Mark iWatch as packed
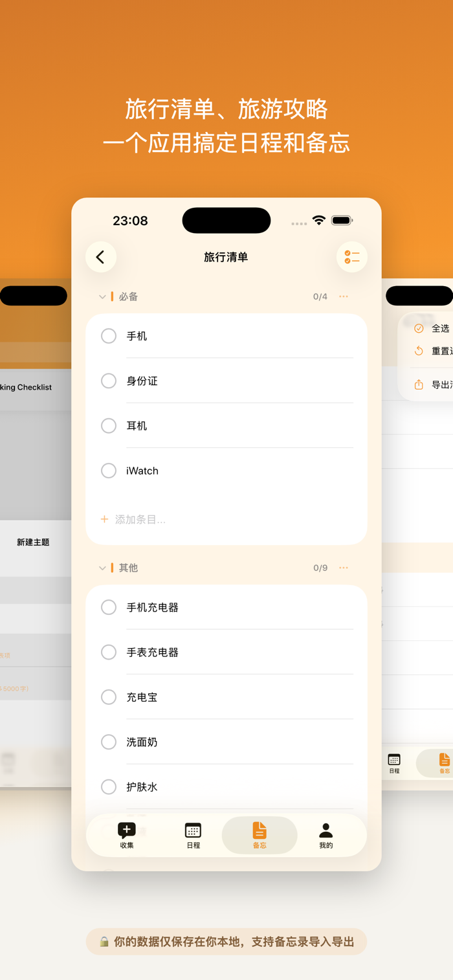The height and width of the screenshot is (980, 453). (x=109, y=471)
